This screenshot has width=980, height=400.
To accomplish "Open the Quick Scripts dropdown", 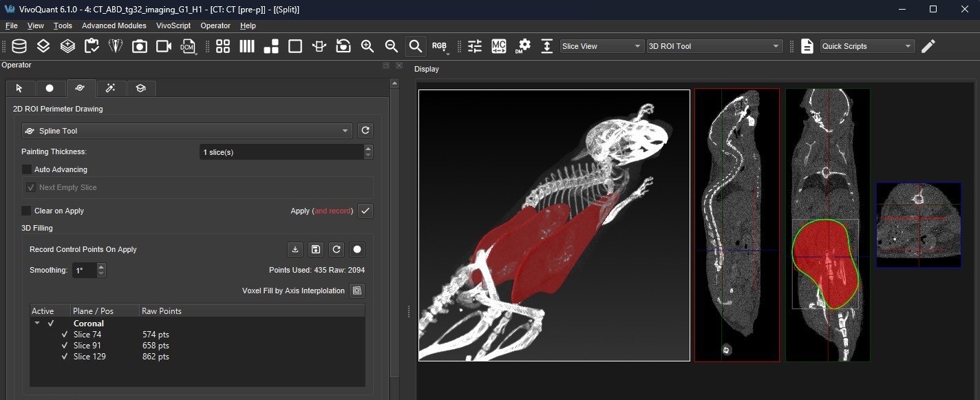I will pos(866,45).
